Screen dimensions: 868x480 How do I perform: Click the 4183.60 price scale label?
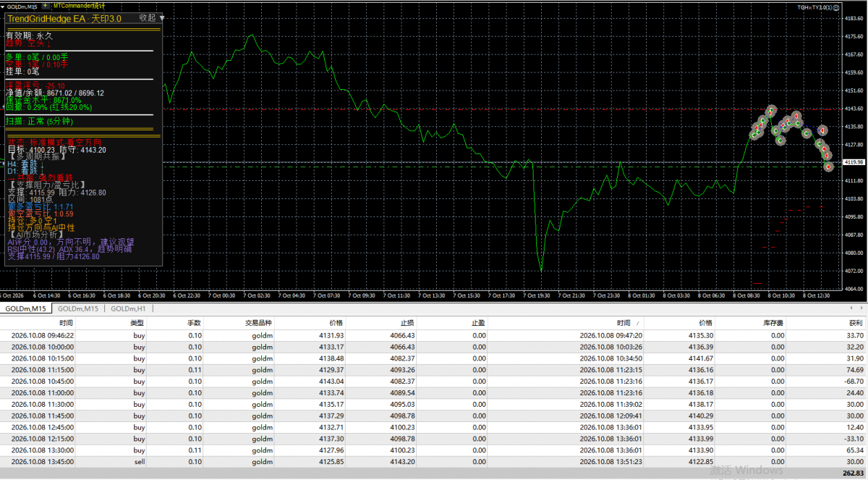tap(855, 19)
